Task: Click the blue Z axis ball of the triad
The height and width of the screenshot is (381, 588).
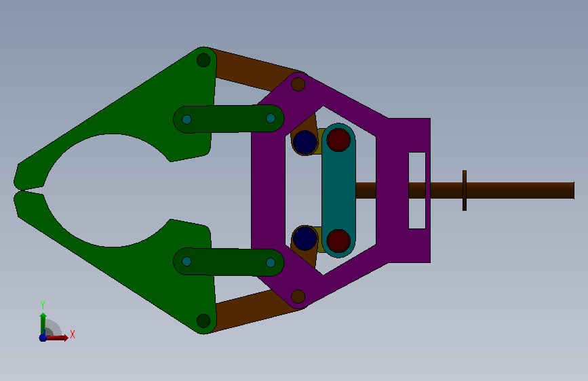Action: 43,338
